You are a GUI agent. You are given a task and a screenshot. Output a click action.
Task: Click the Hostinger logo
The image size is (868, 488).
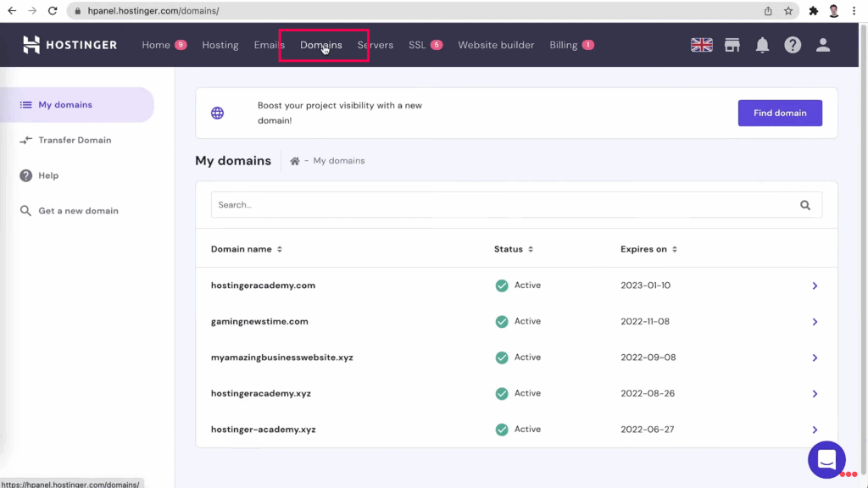70,45
